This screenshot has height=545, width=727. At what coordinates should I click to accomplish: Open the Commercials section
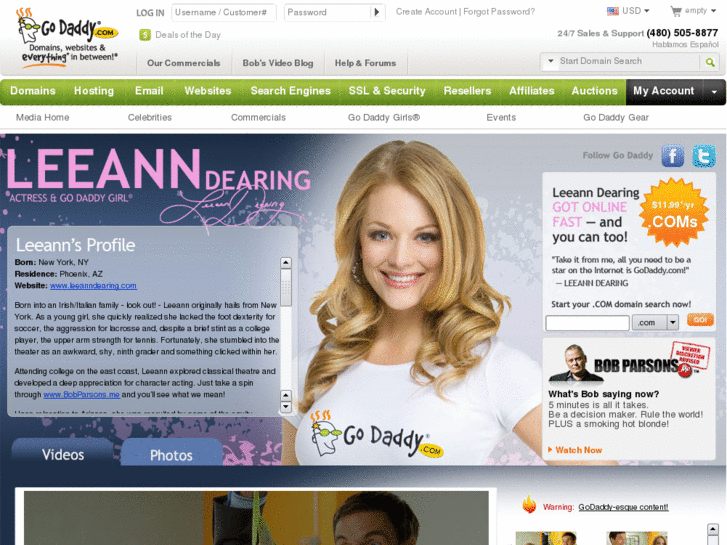[x=258, y=118]
